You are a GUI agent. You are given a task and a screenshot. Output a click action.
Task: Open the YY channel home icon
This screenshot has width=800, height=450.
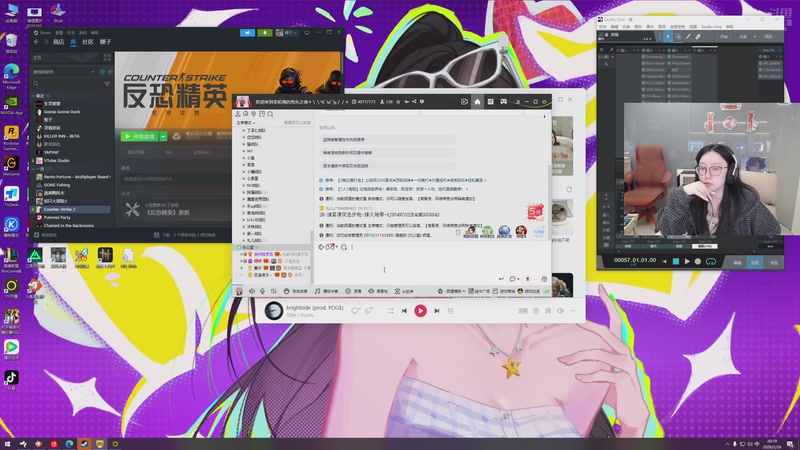coord(477,102)
